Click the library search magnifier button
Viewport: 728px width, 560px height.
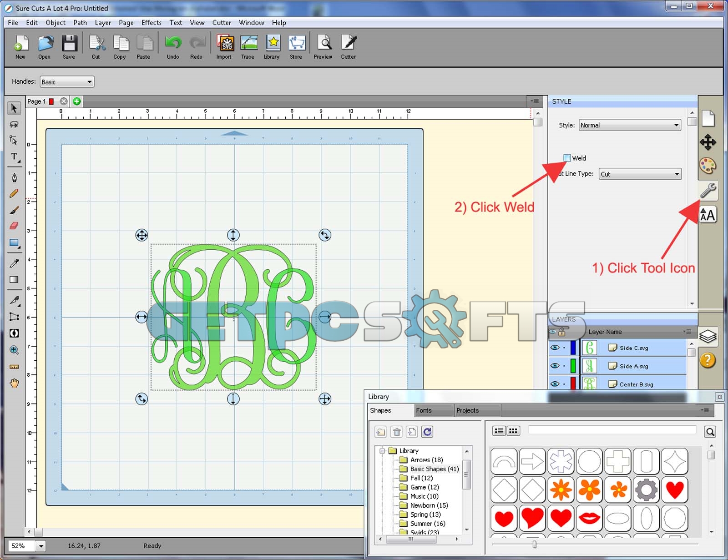coord(710,431)
